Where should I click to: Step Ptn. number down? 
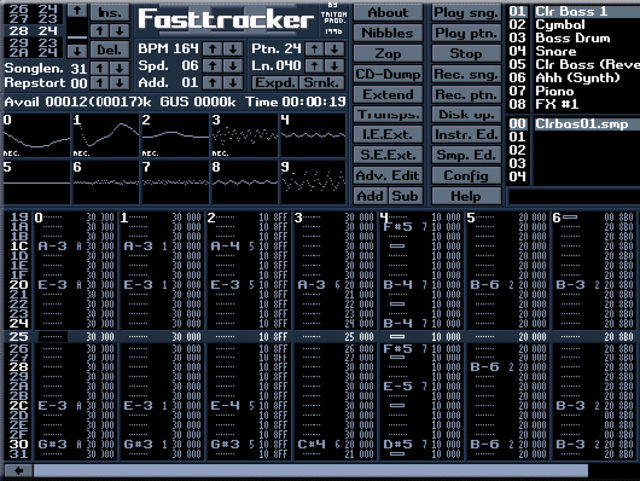334,49
